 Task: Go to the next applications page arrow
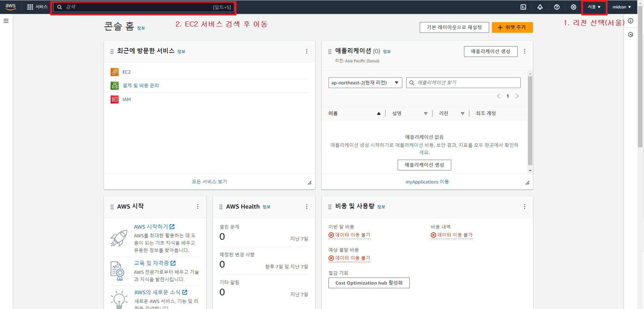pos(517,96)
